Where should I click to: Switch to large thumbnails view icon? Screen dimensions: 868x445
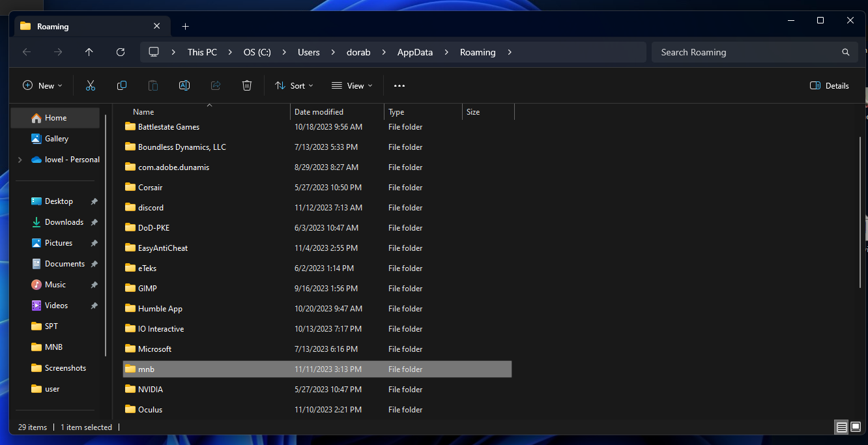click(x=856, y=427)
